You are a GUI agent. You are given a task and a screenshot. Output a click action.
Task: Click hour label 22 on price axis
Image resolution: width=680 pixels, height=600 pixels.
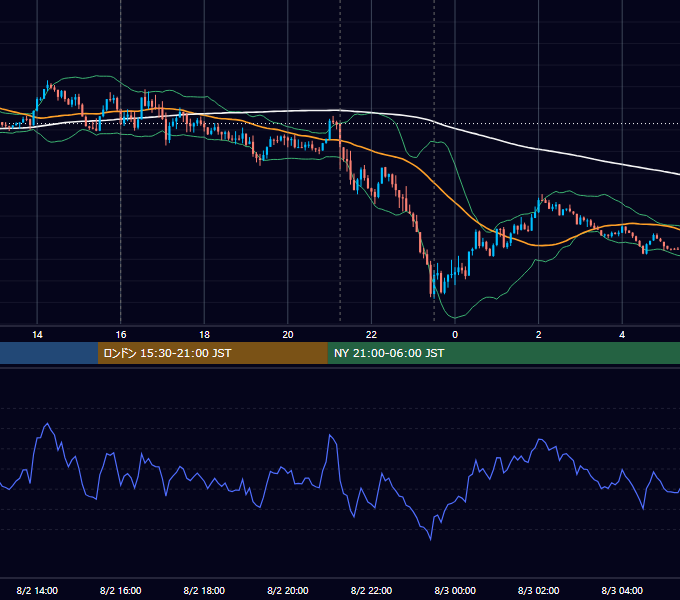coord(371,335)
